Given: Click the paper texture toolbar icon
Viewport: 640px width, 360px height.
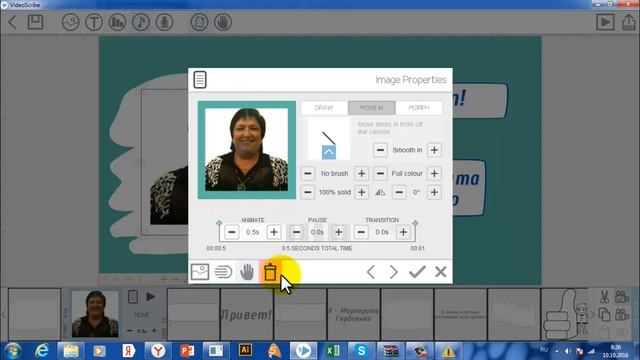Looking at the screenshot, I should coord(199,22).
